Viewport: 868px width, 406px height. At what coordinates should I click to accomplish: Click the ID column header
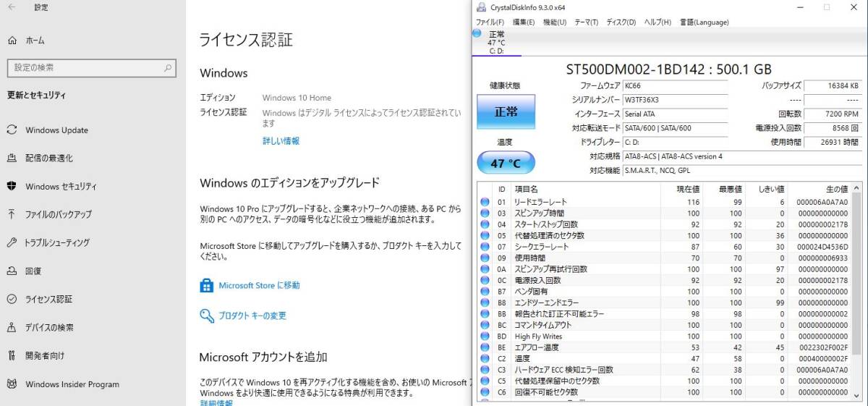(x=501, y=189)
